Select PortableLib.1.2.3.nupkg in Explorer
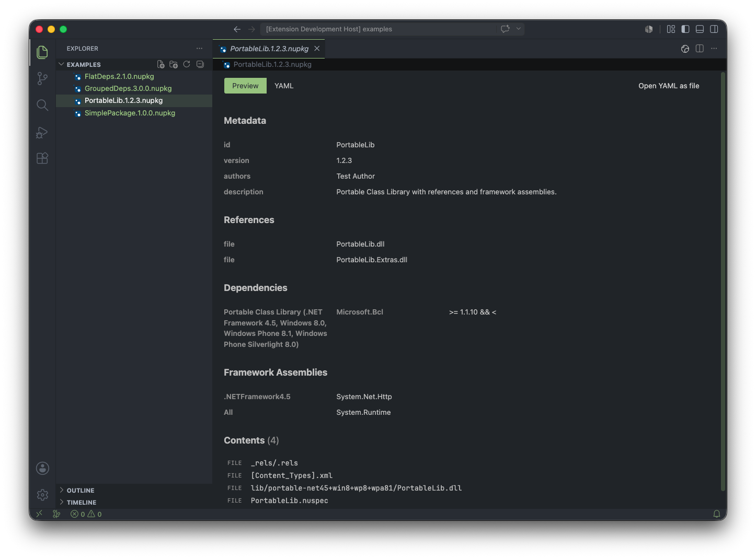The image size is (756, 559). [123, 100]
